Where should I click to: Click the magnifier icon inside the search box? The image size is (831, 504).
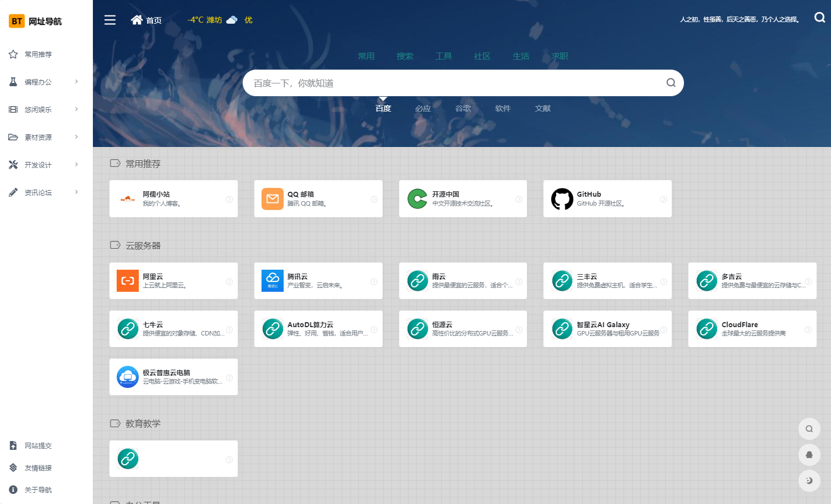[671, 83]
